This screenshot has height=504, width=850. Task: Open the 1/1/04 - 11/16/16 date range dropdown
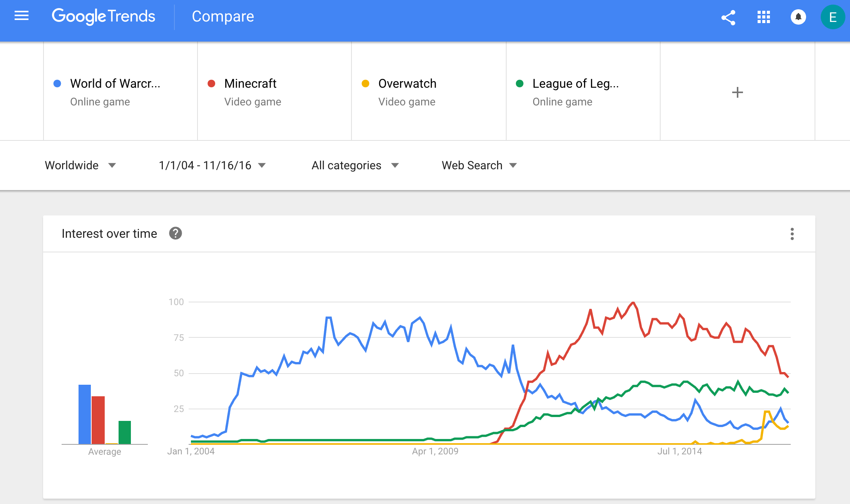[212, 165]
